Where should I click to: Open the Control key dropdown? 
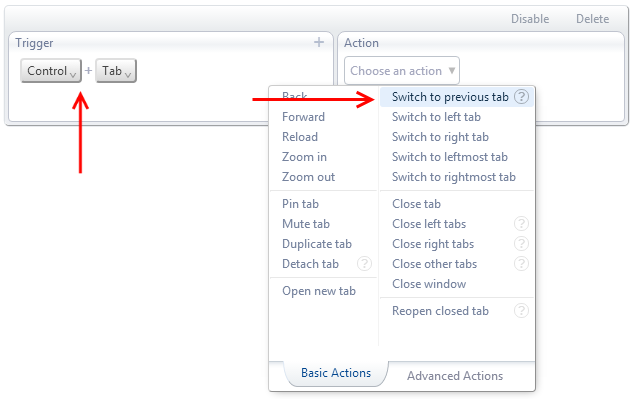pos(51,71)
